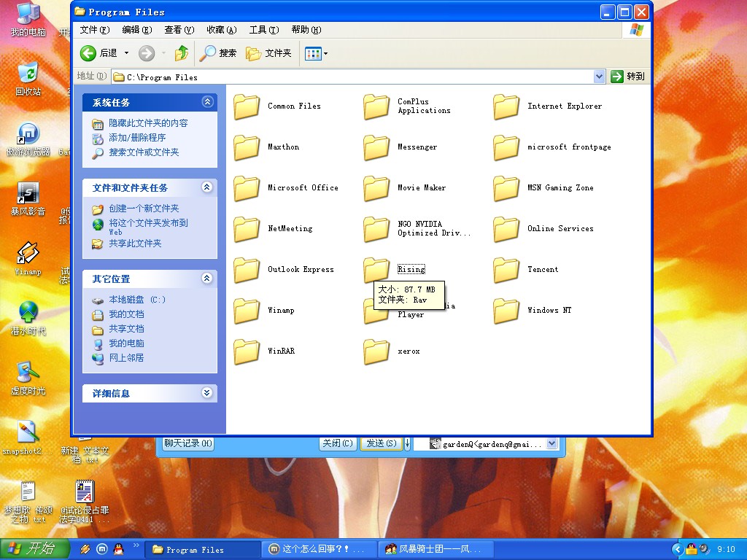Open the gardenQ contact dropdown in chat window
This screenshot has height=560, width=747.
[x=551, y=444]
